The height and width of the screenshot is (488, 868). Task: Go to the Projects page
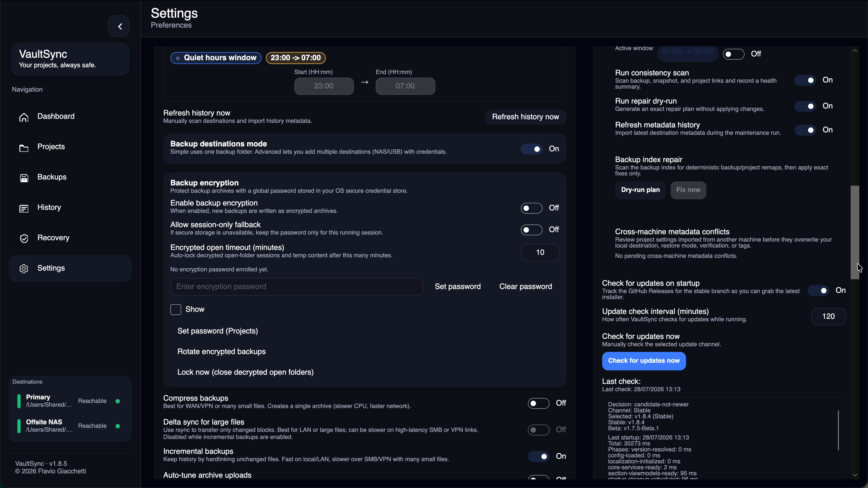[x=70, y=147]
